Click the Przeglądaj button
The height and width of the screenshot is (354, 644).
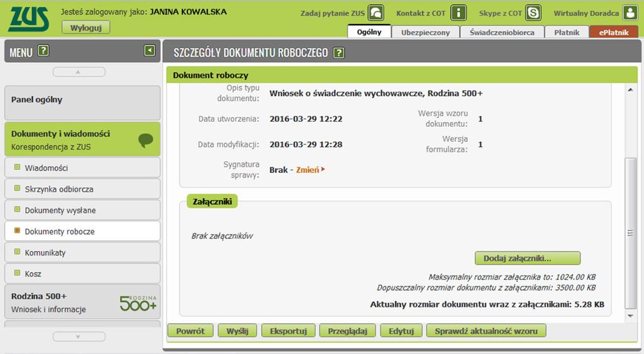coord(347,331)
